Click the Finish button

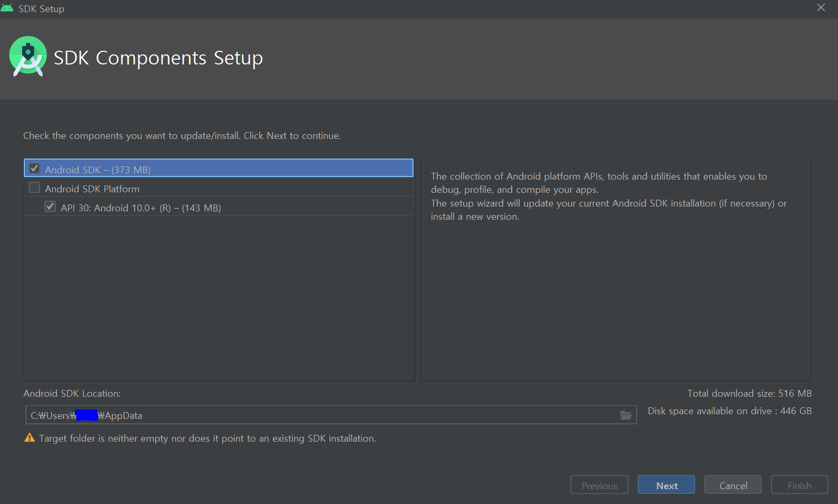click(x=799, y=485)
